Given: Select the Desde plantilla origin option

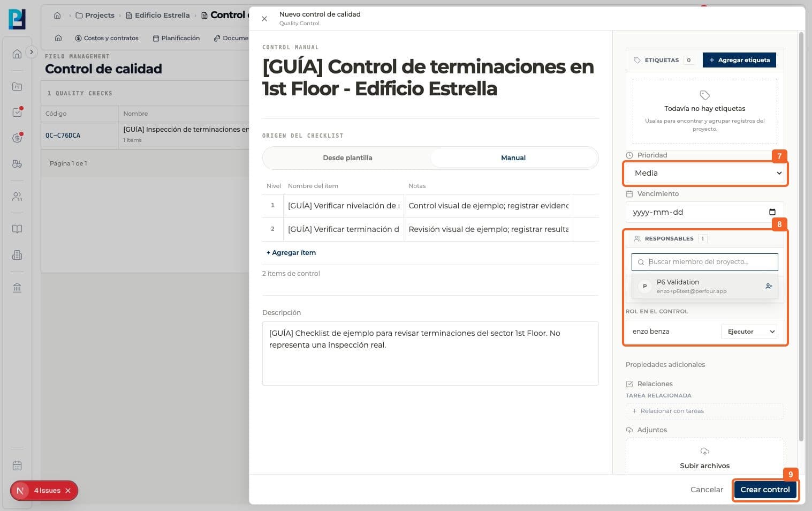Looking at the screenshot, I should (x=347, y=158).
